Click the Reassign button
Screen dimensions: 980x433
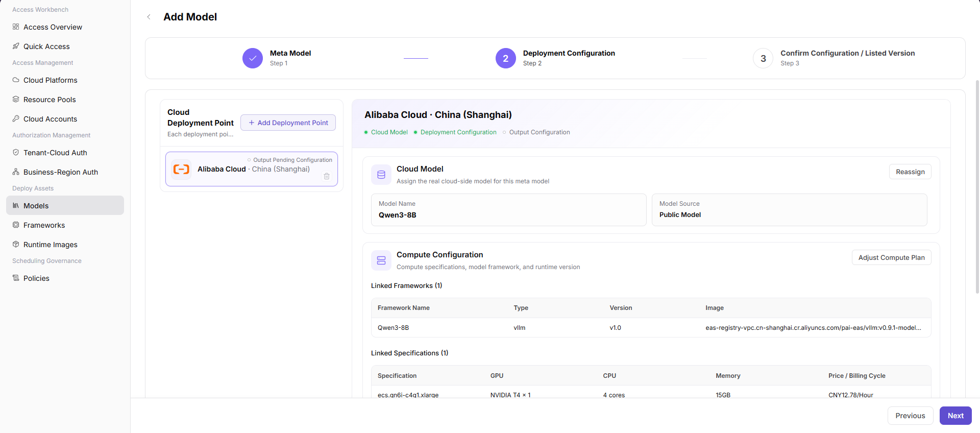pyautogui.click(x=910, y=172)
